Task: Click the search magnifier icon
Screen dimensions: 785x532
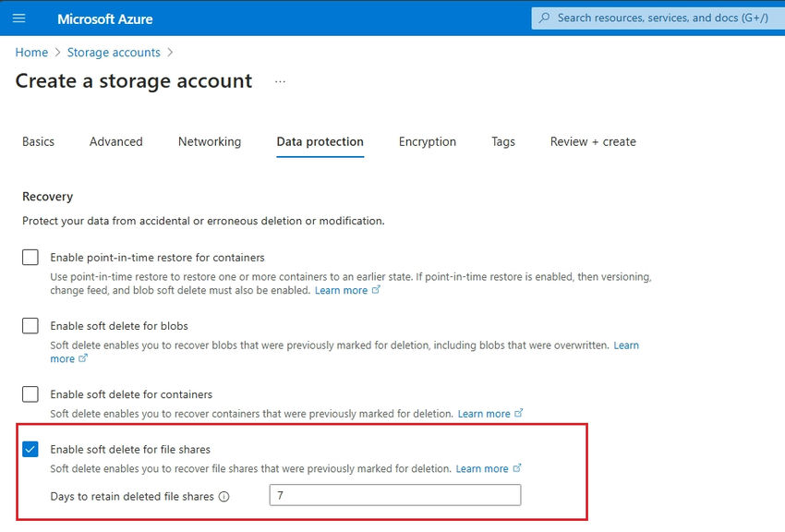Action: pos(545,18)
